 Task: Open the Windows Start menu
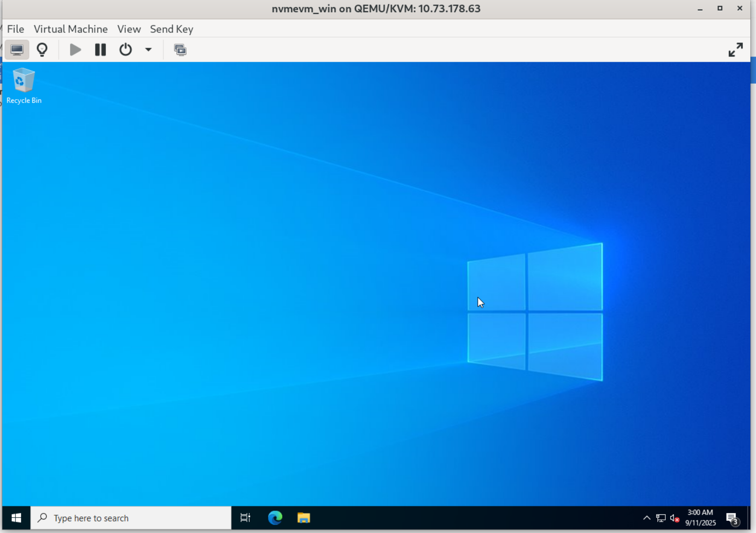pos(16,518)
